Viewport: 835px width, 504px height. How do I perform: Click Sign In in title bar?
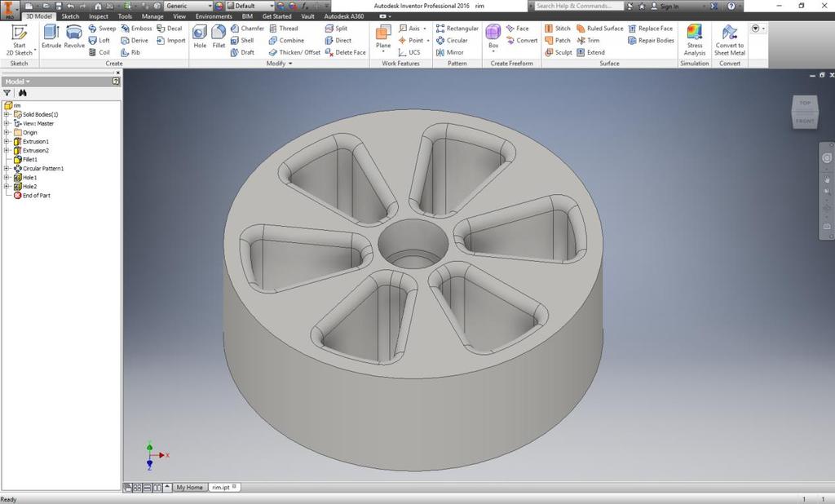669,7
